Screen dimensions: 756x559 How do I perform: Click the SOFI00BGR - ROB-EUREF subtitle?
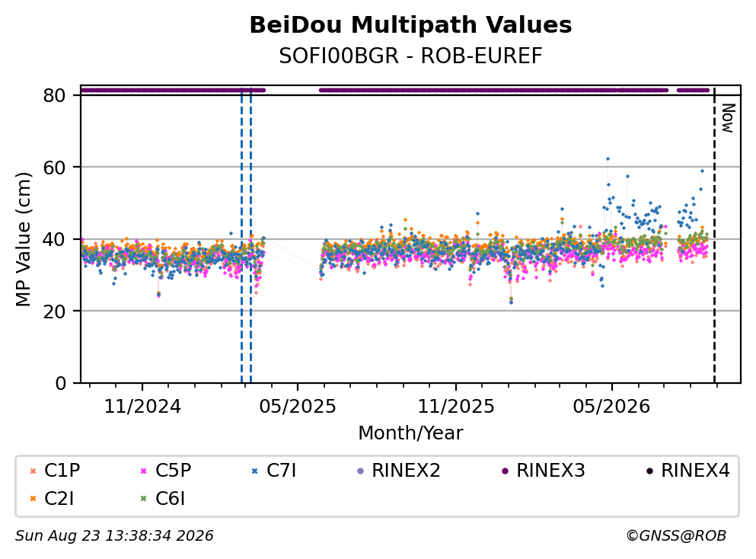coord(410,56)
